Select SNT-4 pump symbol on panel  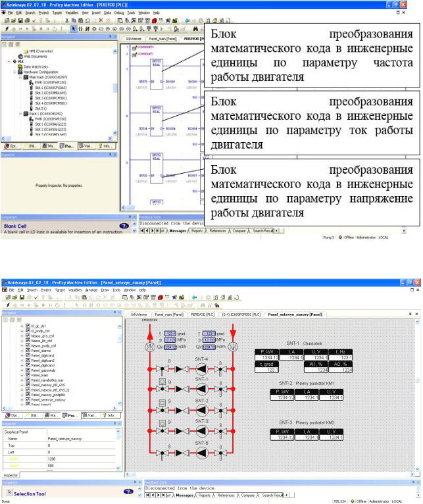[x=201, y=369]
